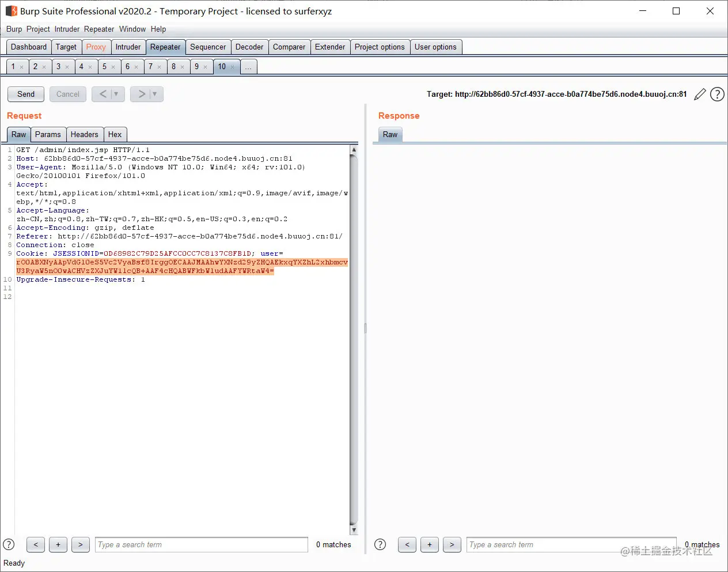Select the request Hex tab
This screenshot has height=572, width=728.
coord(115,134)
